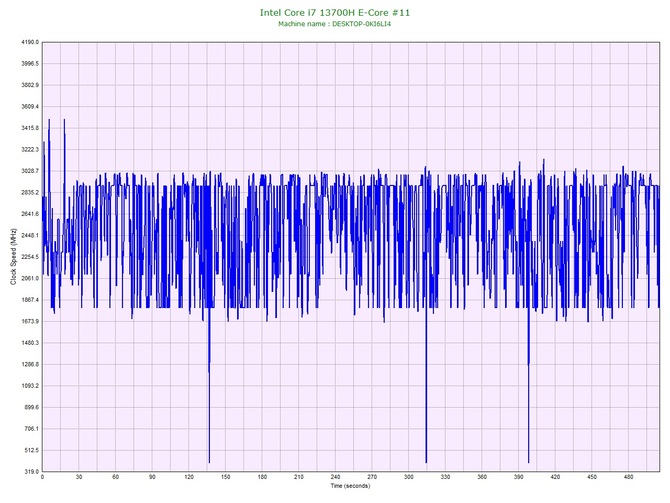Click the 1286.8 y-axis label
670x503 pixels.
click(x=30, y=365)
